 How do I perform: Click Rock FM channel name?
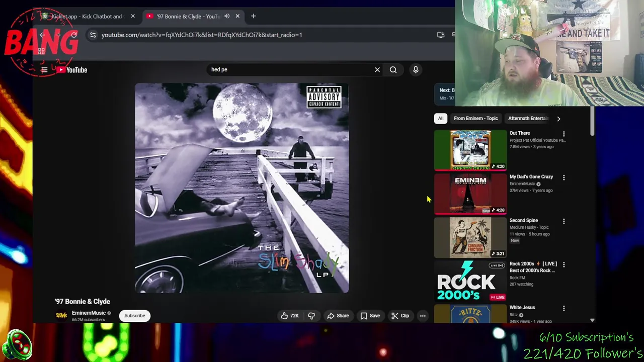pyautogui.click(x=517, y=278)
